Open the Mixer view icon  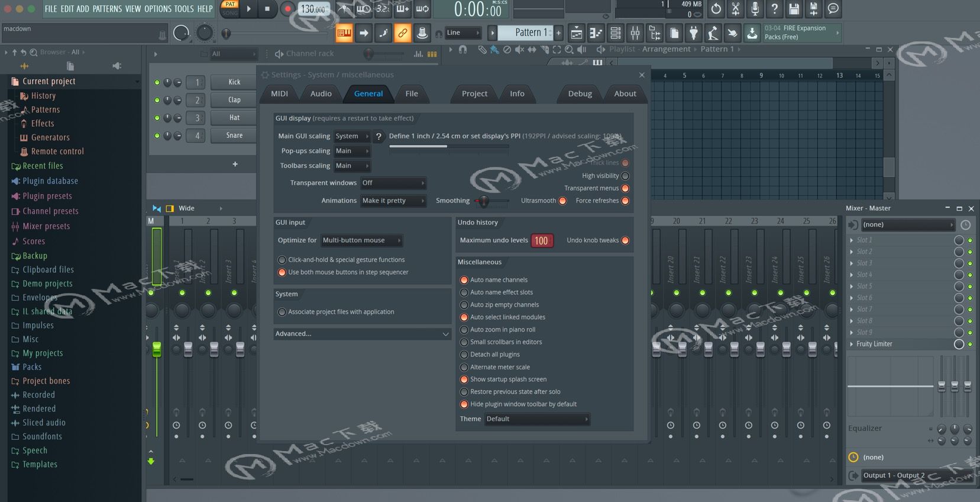point(635,33)
